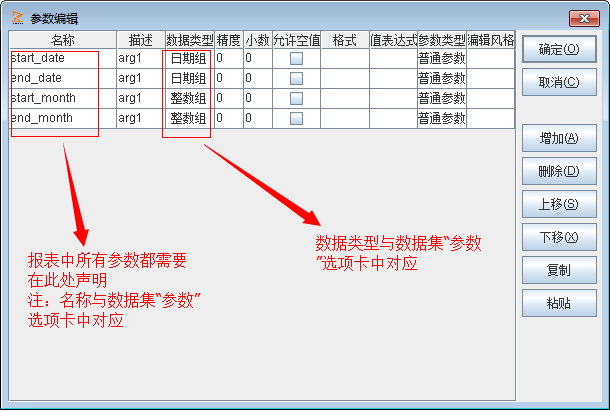Open 整数组 data type for start_month

(189, 98)
